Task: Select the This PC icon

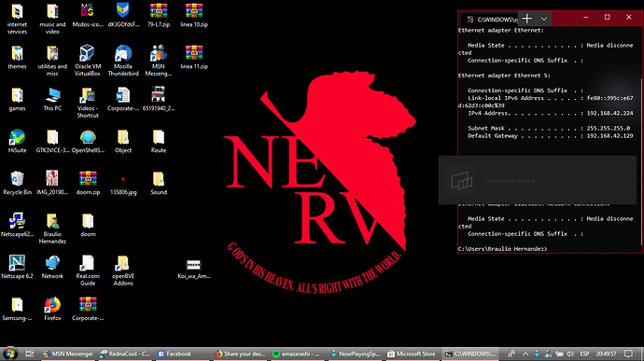Action: pyautogui.click(x=52, y=99)
